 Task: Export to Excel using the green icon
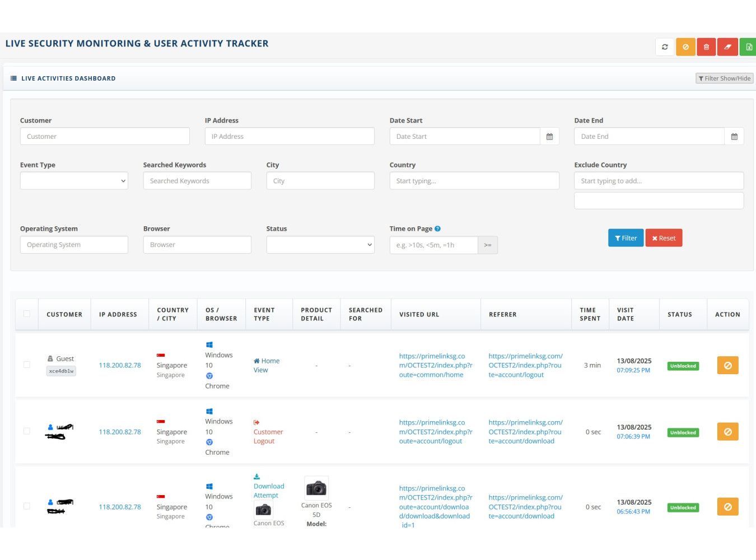point(748,47)
